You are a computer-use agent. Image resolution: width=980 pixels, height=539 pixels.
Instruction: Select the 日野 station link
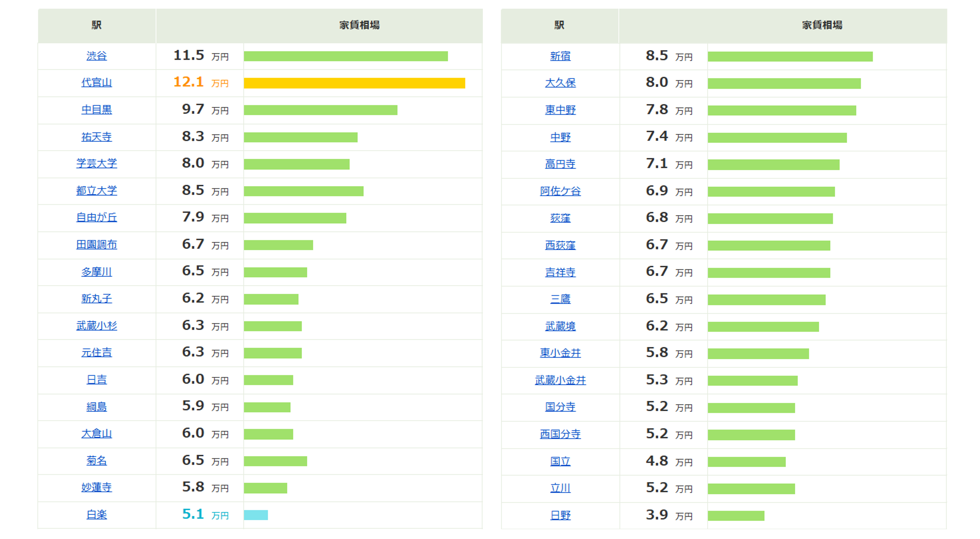(x=560, y=515)
